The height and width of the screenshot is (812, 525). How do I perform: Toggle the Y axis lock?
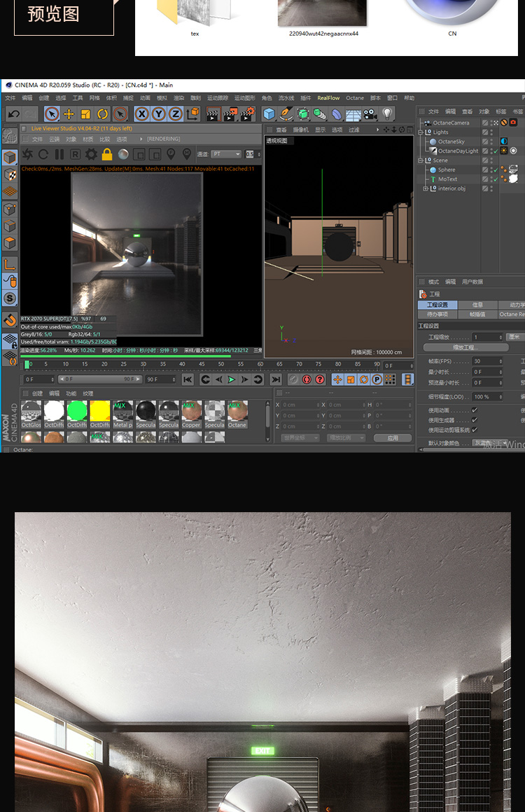159,113
